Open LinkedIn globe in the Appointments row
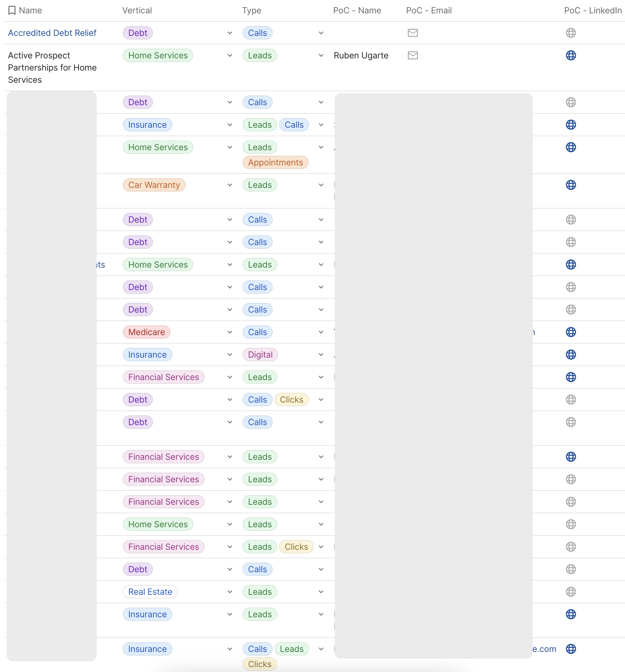This screenshot has height=672, width=625. point(571,147)
